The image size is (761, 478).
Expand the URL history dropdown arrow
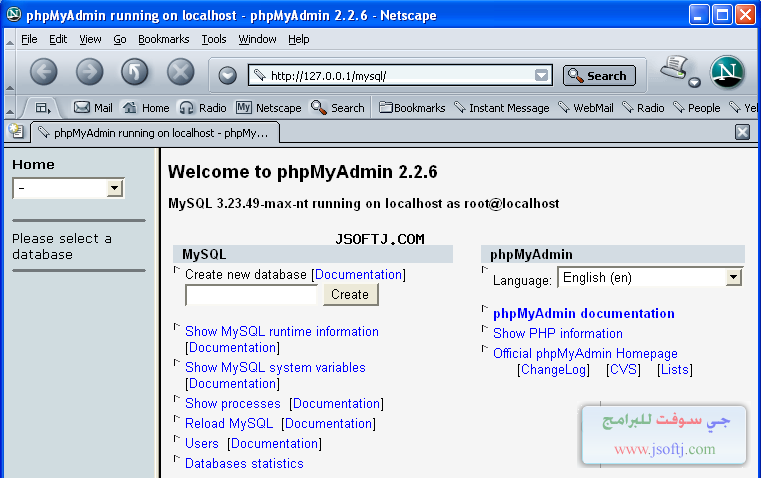[x=541, y=75]
